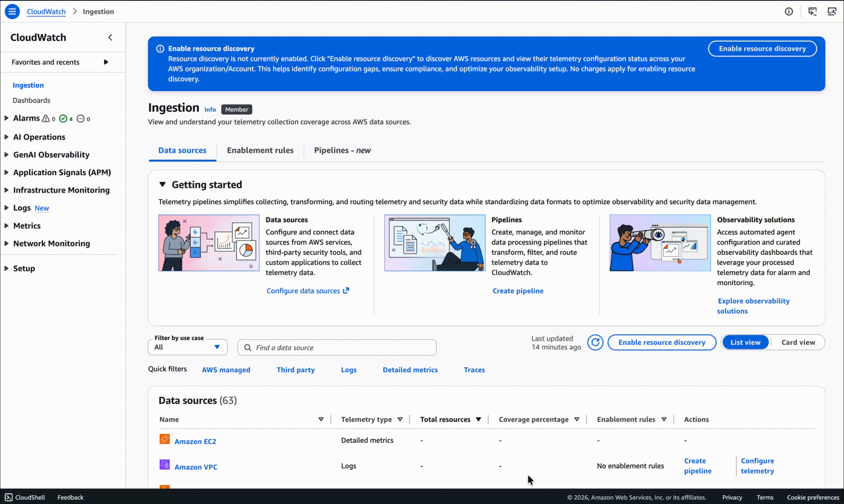The image size is (844, 504).
Task: Collapse the Getting started panel
Action: tap(162, 184)
